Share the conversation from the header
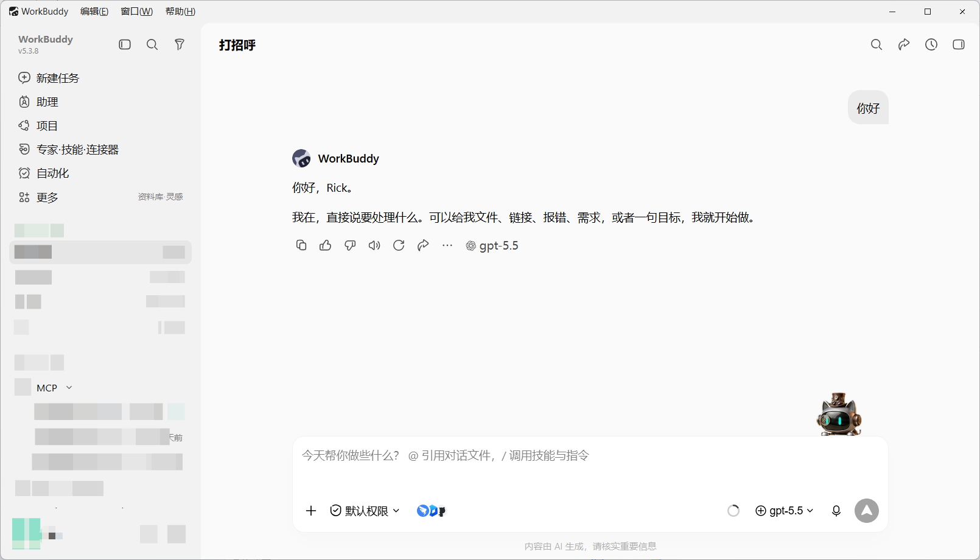This screenshot has height=560, width=980. (x=904, y=44)
